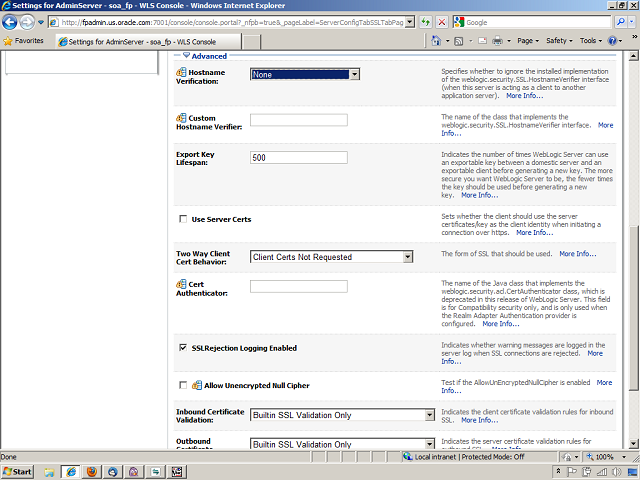This screenshot has height=480, width=640.
Task: Click the vertical scrollbar down arrow
Action: click(633, 444)
